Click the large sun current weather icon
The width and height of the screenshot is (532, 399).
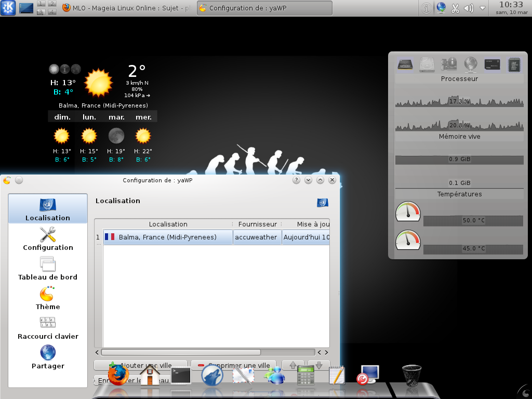[x=98, y=83]
